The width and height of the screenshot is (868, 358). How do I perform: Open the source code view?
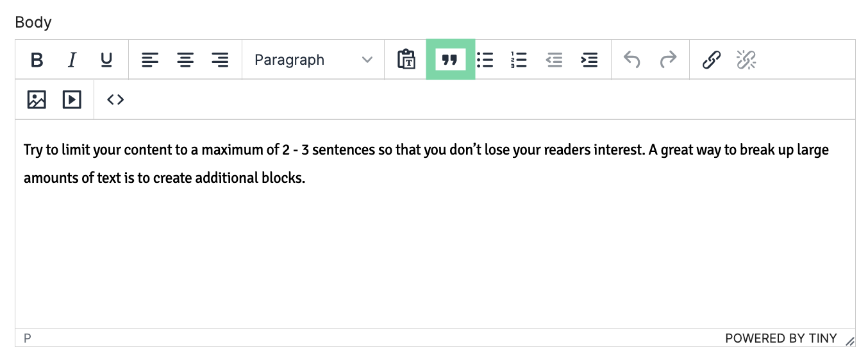point(115,99)
